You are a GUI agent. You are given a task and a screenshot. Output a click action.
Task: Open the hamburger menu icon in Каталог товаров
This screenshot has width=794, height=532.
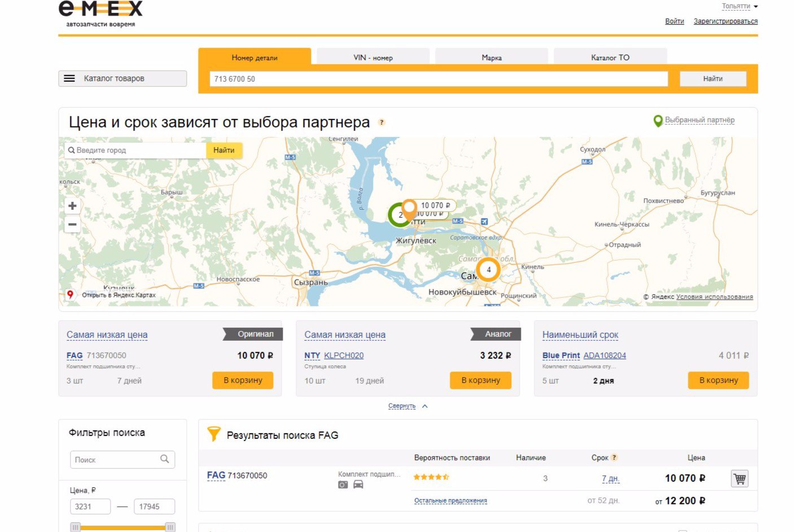coord(69,78)
